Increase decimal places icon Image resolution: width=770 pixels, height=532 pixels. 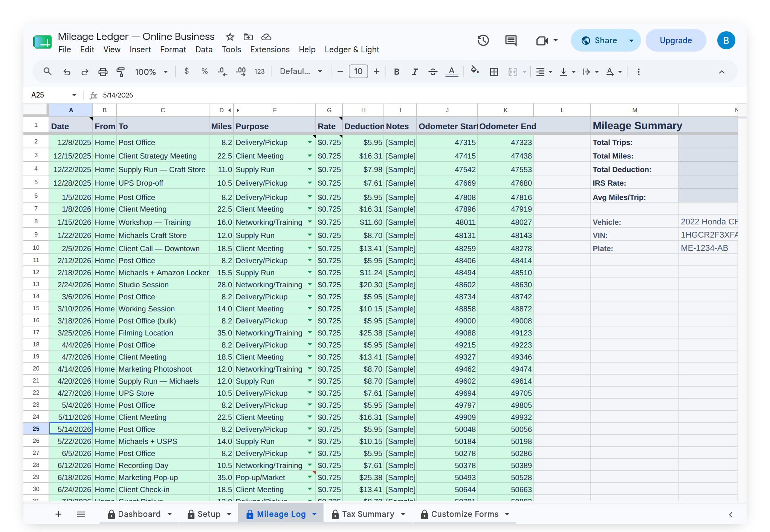pos(241,72)
